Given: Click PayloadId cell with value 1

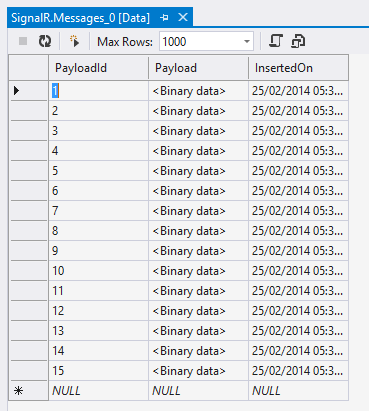Looking at the screenshot, I should 99,91.
